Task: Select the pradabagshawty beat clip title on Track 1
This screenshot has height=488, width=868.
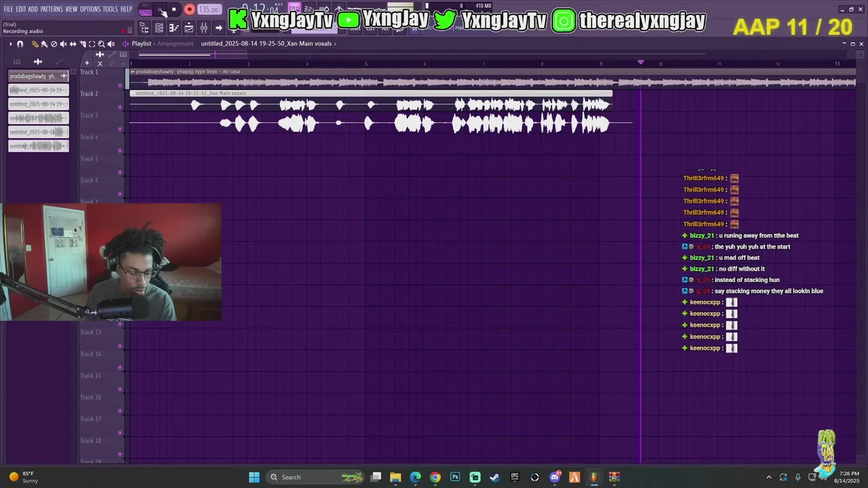Action: pos(188,71)
